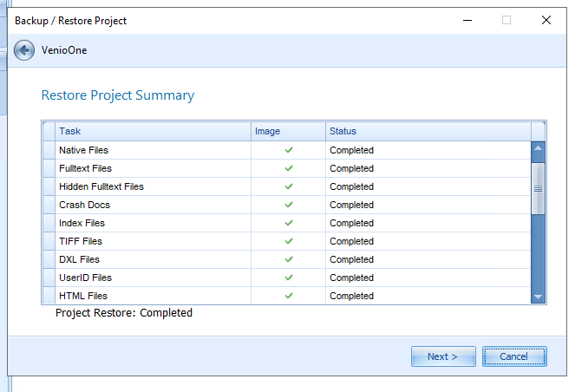This screenshot has height=392, width=588.
Task: Click the green checkmark for UserID Files
Action: [x=289, y=278]
